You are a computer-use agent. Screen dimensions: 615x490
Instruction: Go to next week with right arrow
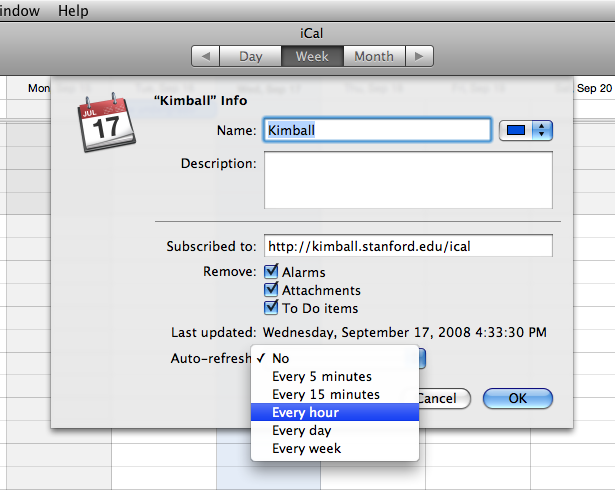tap(419, 56)
